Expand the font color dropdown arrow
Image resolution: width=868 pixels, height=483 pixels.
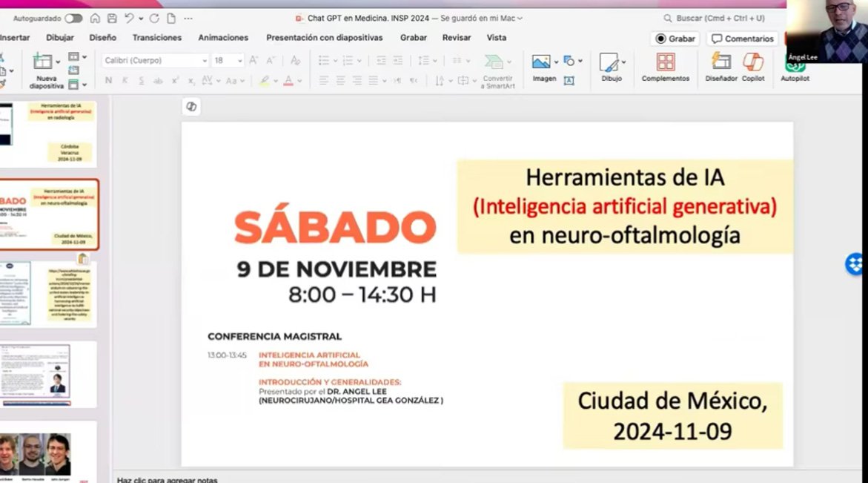(300, 81)
